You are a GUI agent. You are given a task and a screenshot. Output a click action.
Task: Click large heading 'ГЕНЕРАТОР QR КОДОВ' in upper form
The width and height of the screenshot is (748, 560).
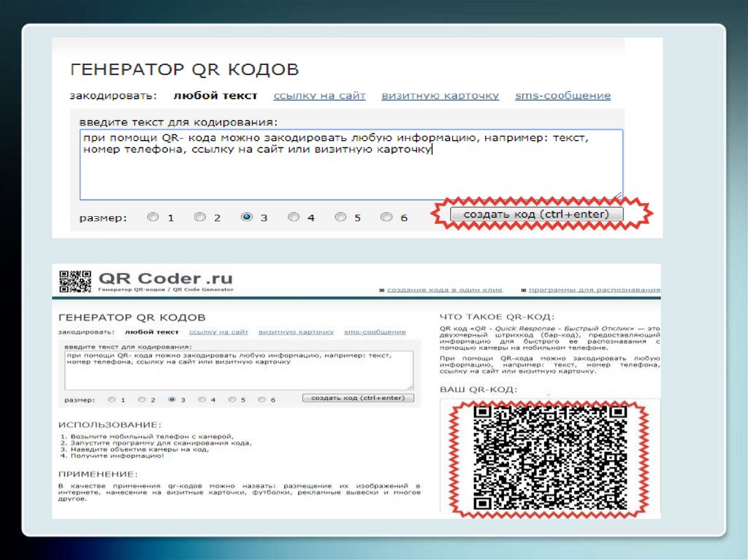185,69
